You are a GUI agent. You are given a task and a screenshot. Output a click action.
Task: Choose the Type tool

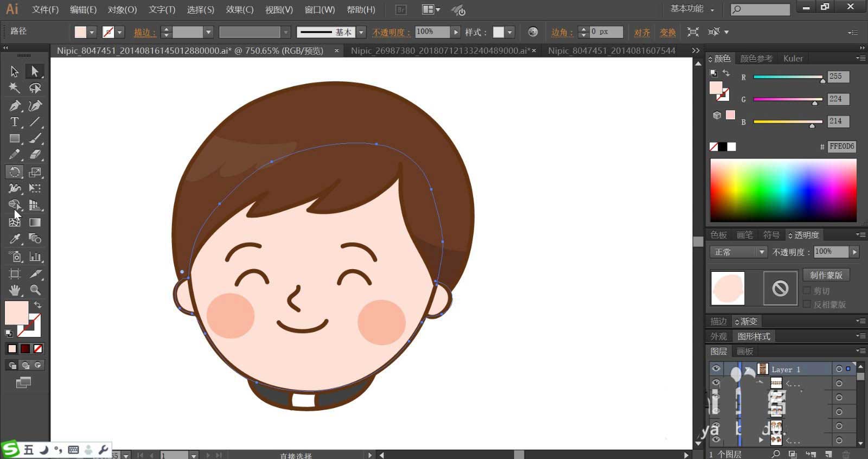[x=15, y=122]
